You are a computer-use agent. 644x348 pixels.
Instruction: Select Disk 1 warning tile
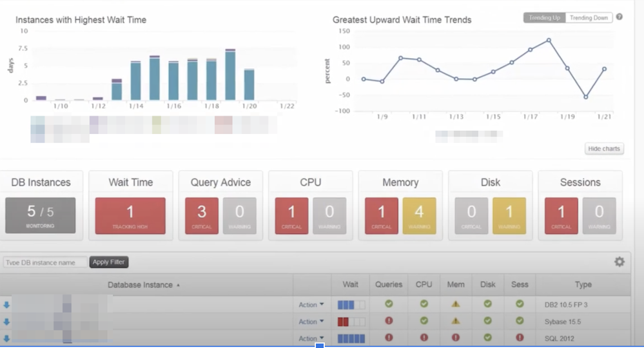click(x=509, y=216)
